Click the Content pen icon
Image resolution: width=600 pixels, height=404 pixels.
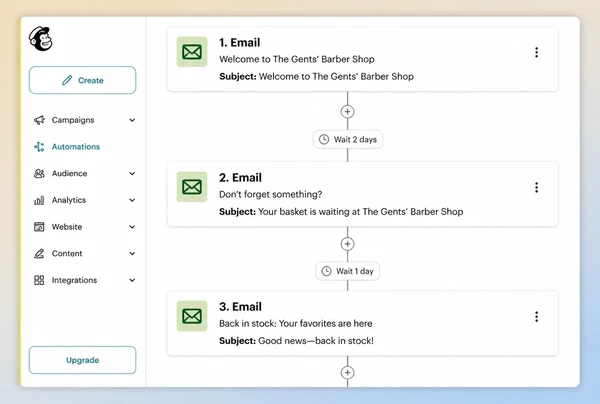[x=39, y=254]
